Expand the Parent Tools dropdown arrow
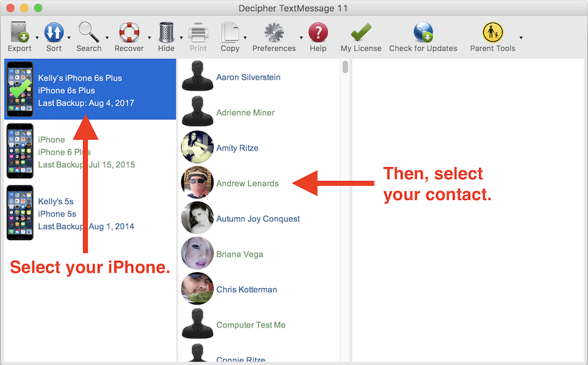Image resolution: width=588 pixels, height=365 pixels. pyautogui.click(x=521, y=38)
